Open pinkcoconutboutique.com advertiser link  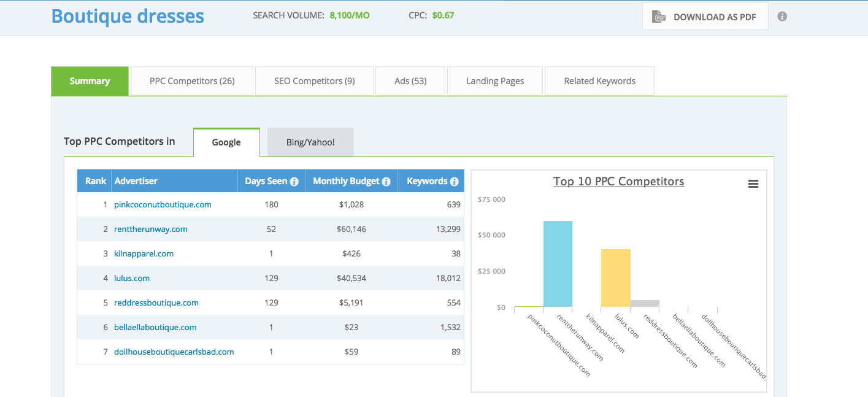163,204
